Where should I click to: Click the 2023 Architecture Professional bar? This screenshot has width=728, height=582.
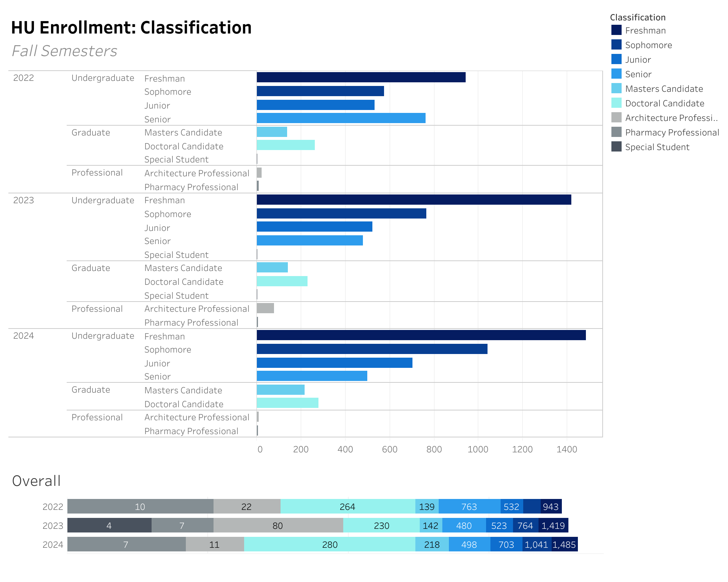click(265, 308)
